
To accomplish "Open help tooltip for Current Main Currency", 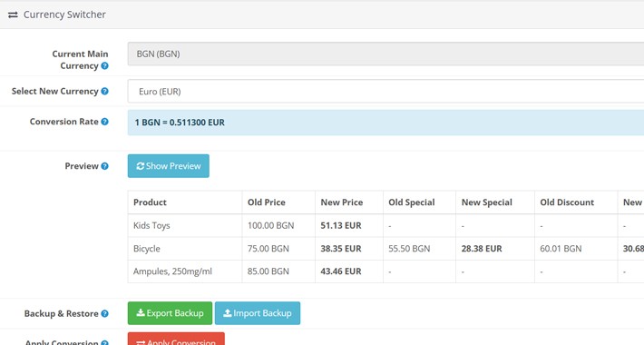I will point(104,65).
